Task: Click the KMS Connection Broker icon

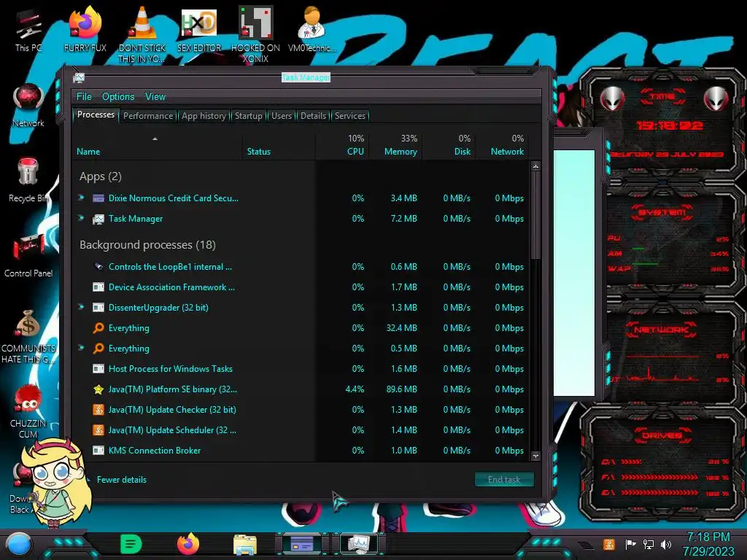Action: point(98,451)
